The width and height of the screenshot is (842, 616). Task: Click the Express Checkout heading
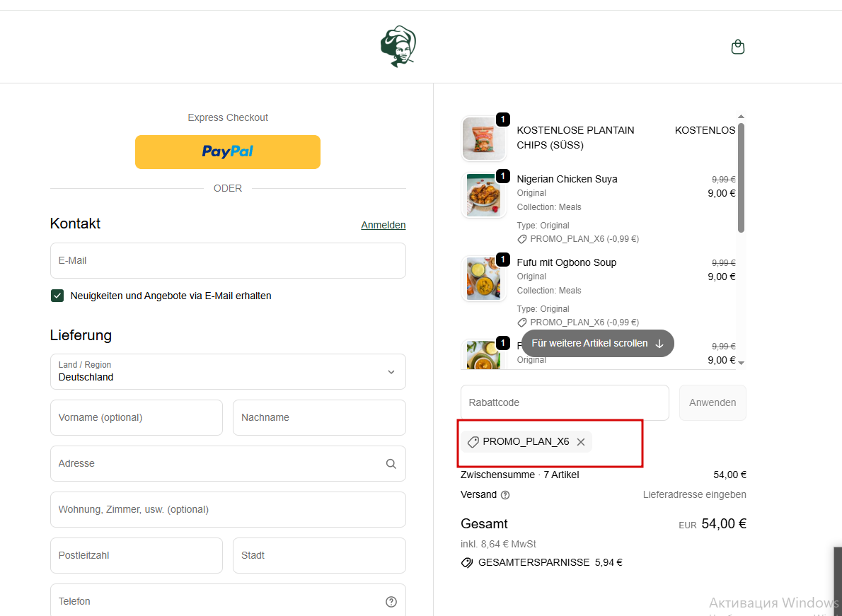228,117
